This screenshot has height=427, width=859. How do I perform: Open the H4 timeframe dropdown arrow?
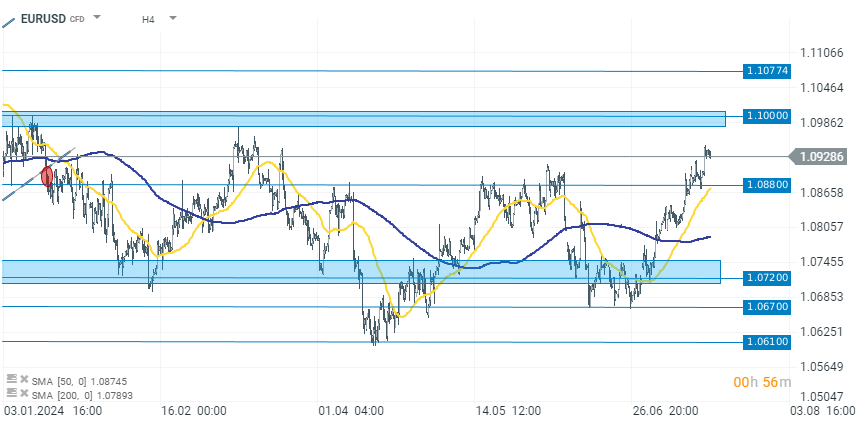pos(173,18)
